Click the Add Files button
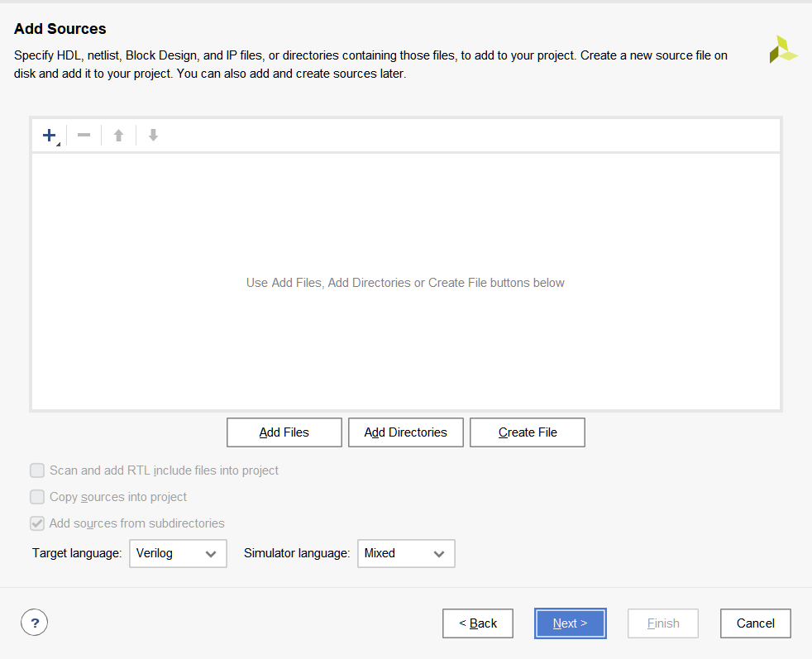 [x=284, y=432]
